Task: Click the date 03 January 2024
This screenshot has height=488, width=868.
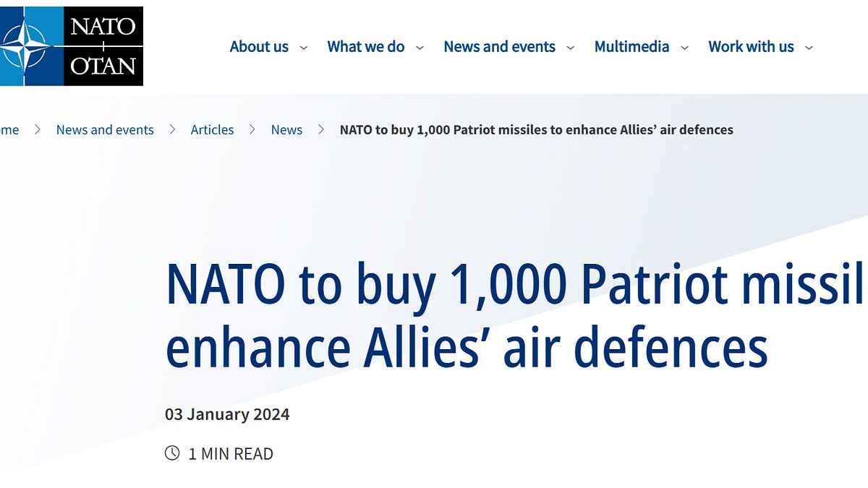Action: point(227,415)
